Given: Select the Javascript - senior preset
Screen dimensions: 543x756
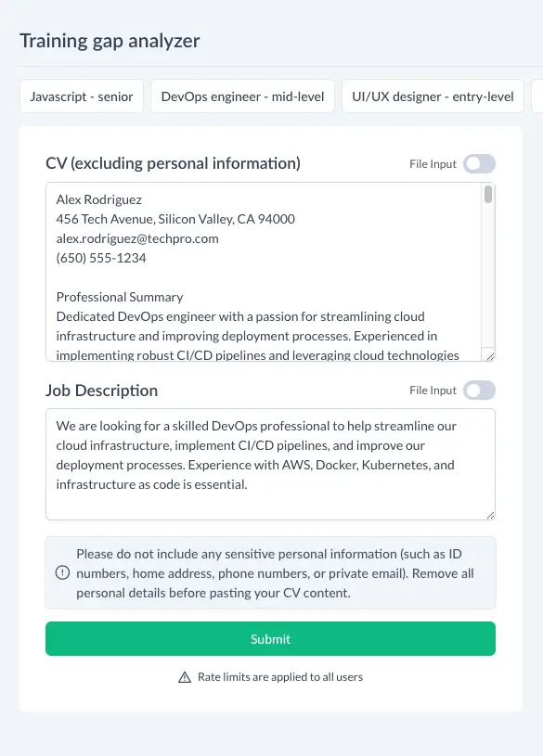Looking at the screenshot, I should [82, 96].
